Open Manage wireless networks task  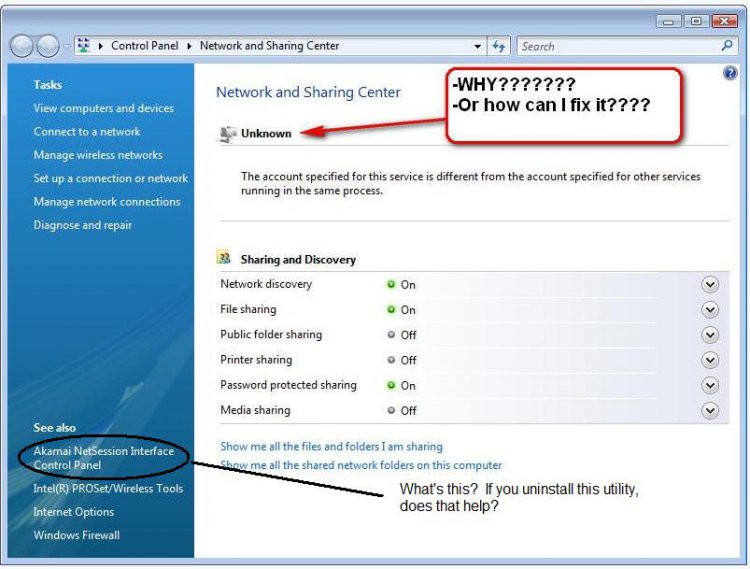[x=98, y=155]
